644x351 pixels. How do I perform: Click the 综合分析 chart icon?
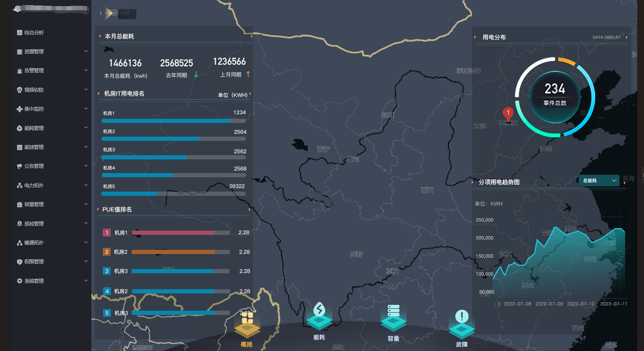[x=19, y=33]
